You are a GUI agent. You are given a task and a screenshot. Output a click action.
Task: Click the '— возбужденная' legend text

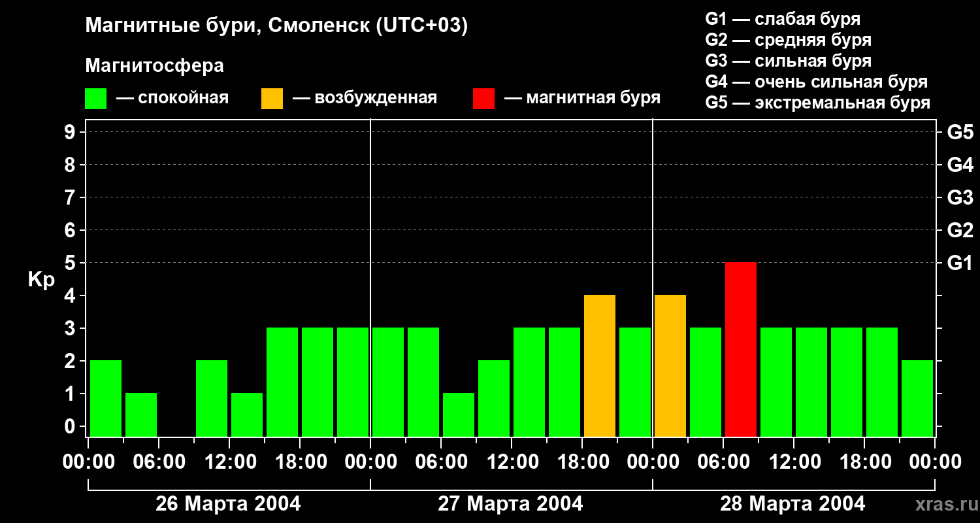(x=365, y=98)
